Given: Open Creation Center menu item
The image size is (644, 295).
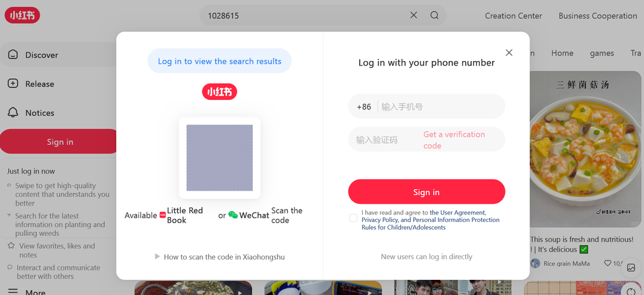Looking at the screenshot, I should coord(513,16).
